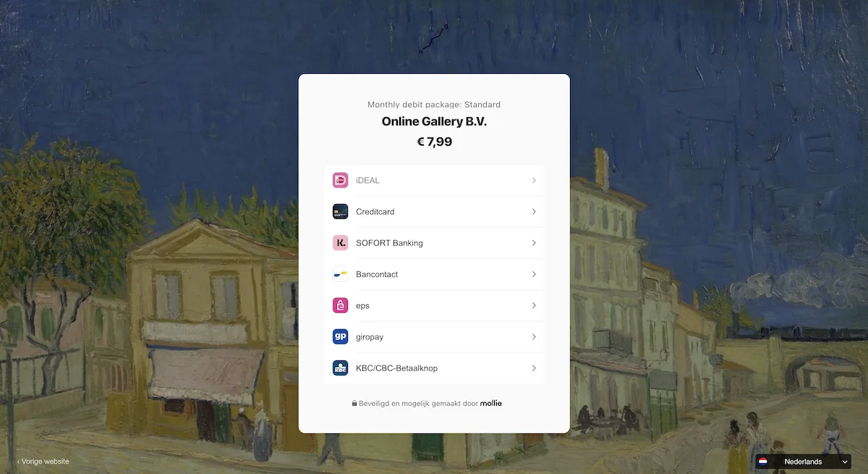The width and height of the screenshot is (868, 474).
Task: Click the KBC/CBC bank icon
Action: [x=341, y=368]
